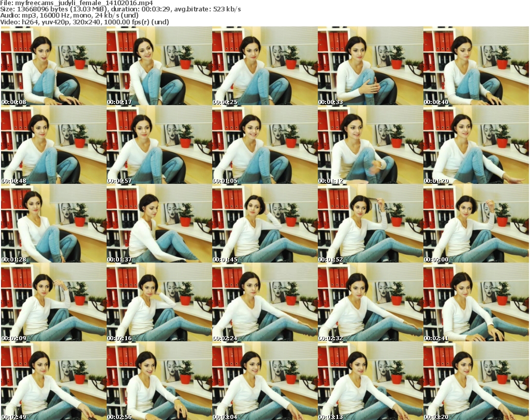Select the thumbnail timestamped 00:01:45
Image resolution: width=530 pixels, height=420 pixels.
pos(264,224)
